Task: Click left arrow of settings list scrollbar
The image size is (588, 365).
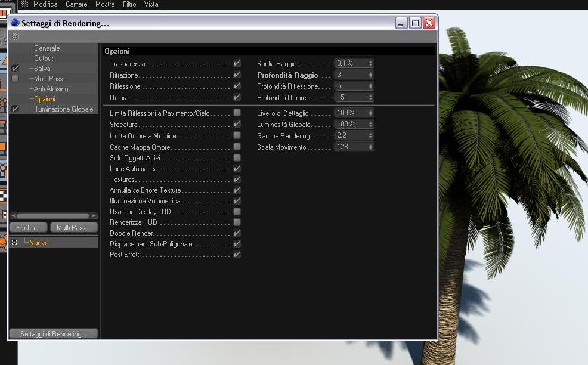Action: (14, 216)
